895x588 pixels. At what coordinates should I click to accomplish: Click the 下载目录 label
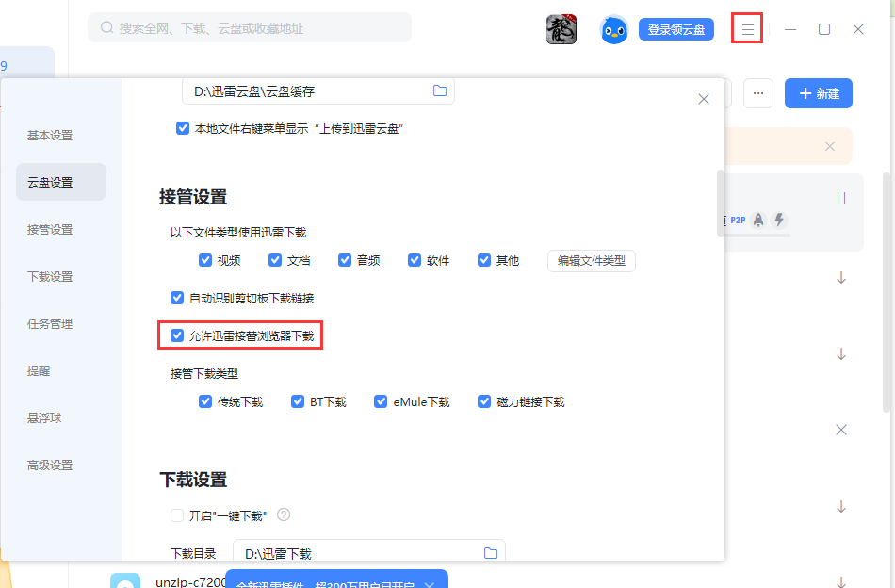(x=193, y=554)
